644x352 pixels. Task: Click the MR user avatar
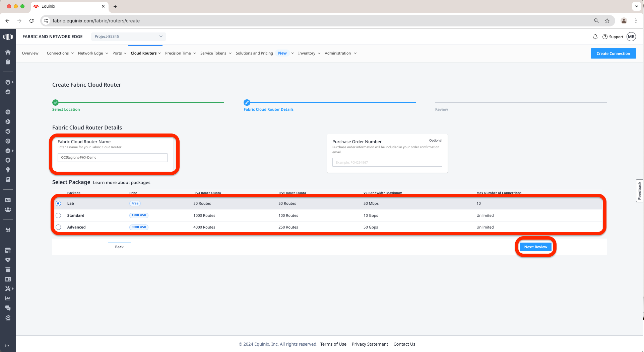pyautogui.click(x=631, y=37)
